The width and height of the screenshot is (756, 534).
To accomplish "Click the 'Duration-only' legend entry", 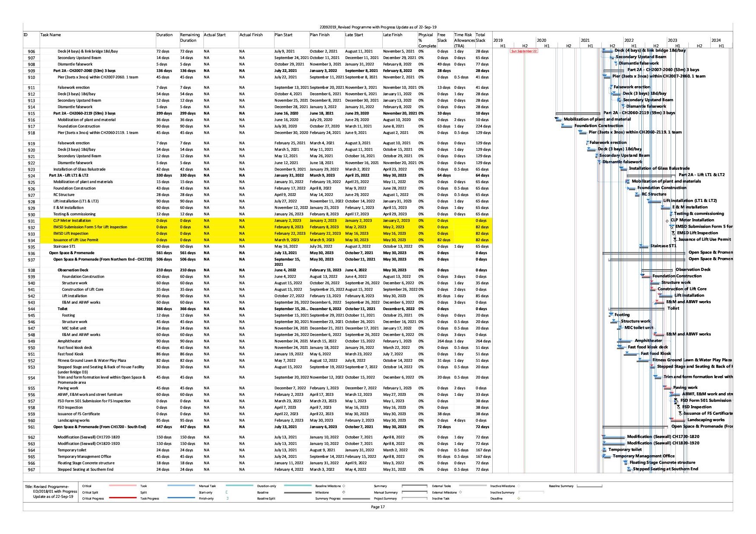I will (x=266, y=486).
